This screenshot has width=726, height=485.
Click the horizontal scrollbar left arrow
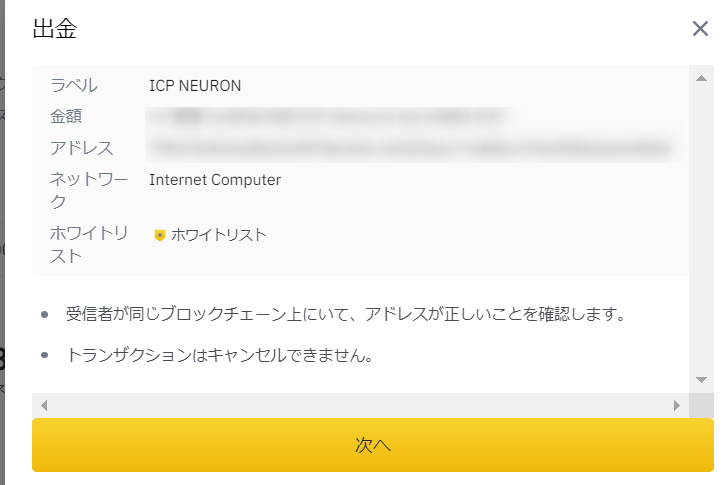[x=44, y=406]
